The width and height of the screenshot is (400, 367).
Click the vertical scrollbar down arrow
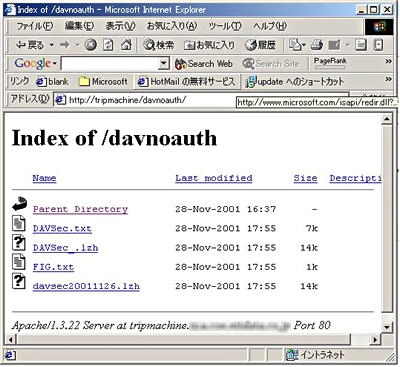click(x=387, y=327)
